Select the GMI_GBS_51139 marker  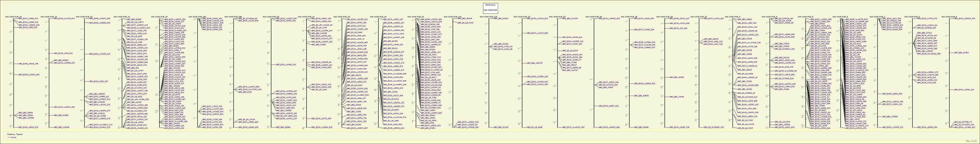[x=501, y=127]
